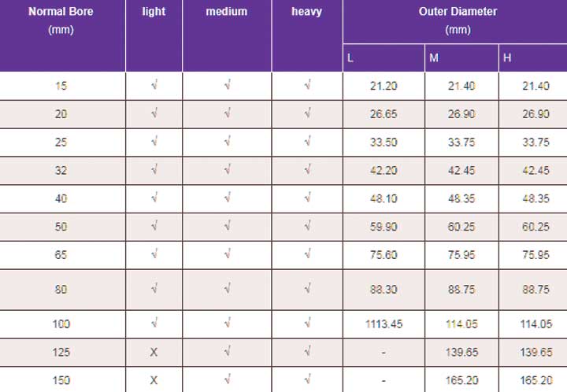
Task: Click heavy checkmark in the 25 mm row
Action: pyautogui.click(x=307, y=142)
